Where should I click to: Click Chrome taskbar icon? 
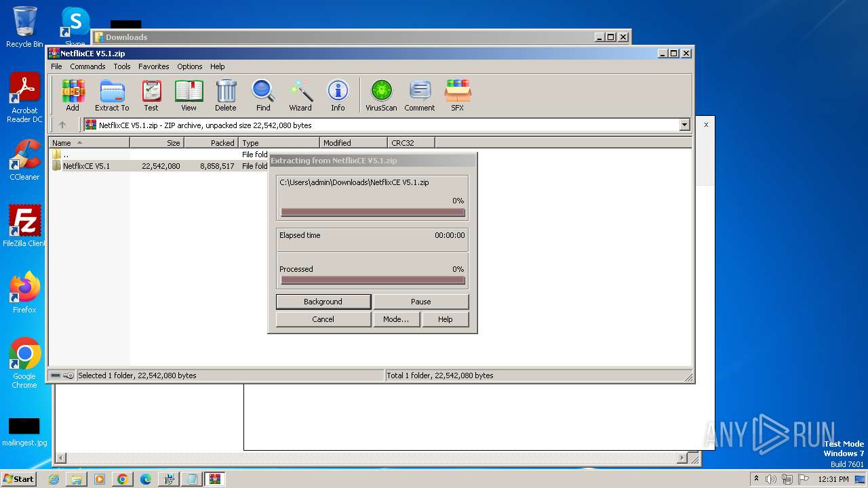123,479
